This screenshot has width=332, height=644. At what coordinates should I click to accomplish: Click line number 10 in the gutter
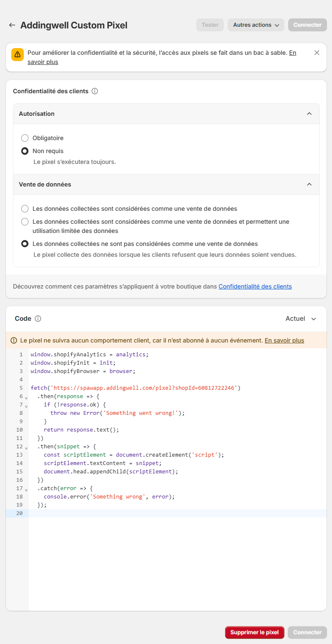pos(19,429)
